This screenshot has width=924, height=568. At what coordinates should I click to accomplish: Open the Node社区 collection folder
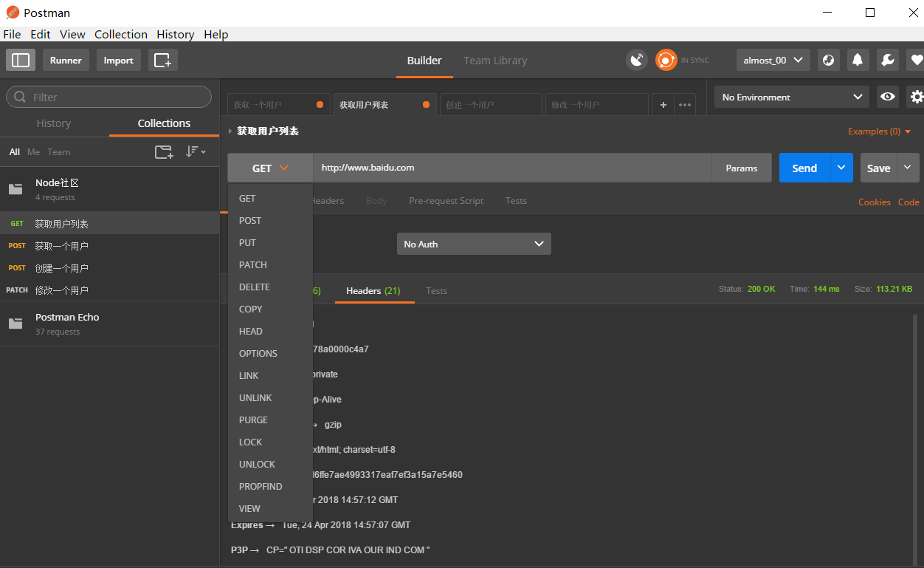109,189
